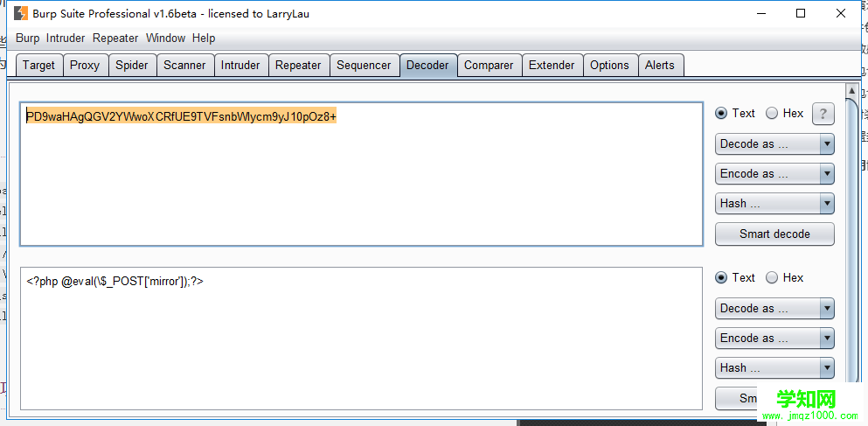Switch to the Sequencer tab
The image size is (868, 426).
[x=364, y=66]
